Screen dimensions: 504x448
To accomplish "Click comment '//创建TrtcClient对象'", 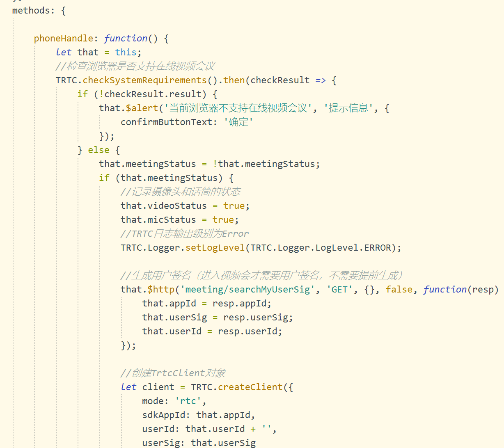I will 173,373.
